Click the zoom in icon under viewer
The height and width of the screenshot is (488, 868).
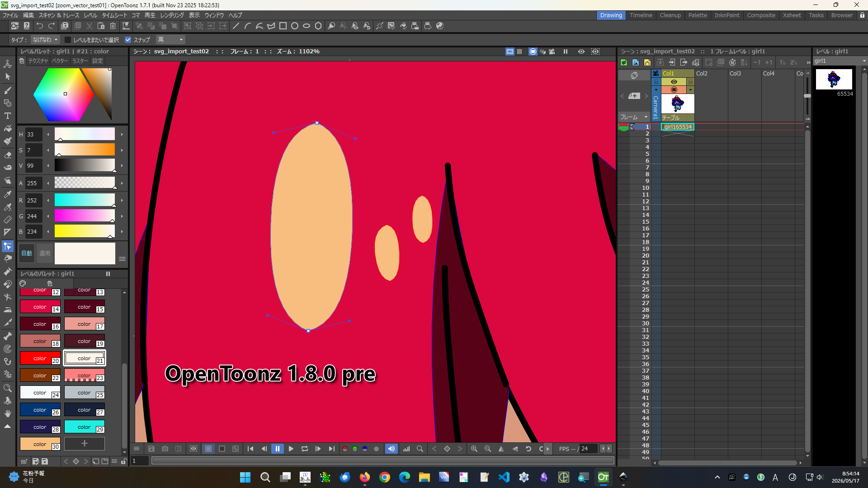pyautogui.click(x=474, y=449)
